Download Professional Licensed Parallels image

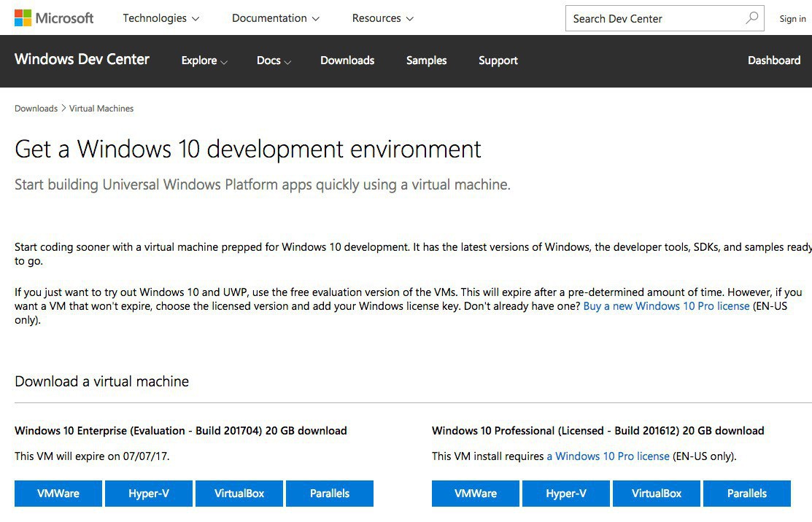pos(747,494)
